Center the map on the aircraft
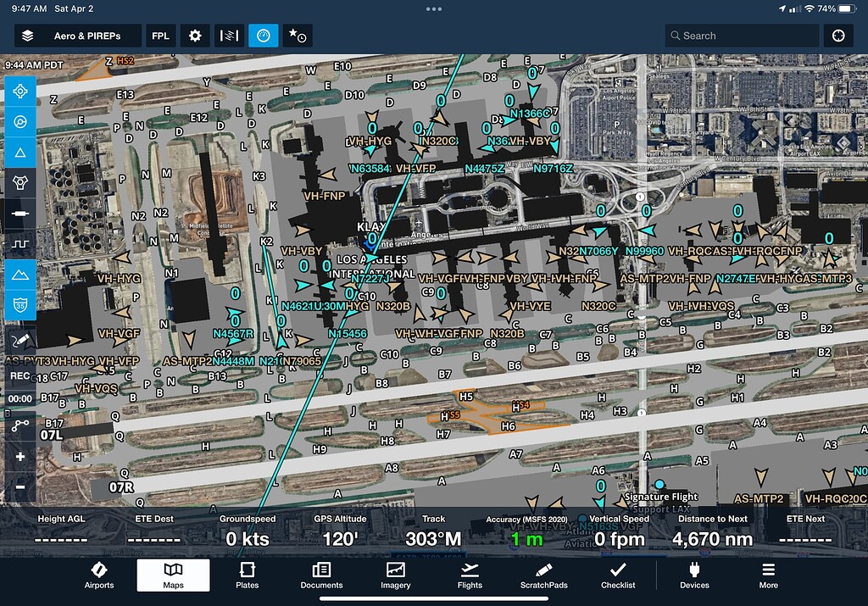 pyautogui.click(x=20, y=92)
